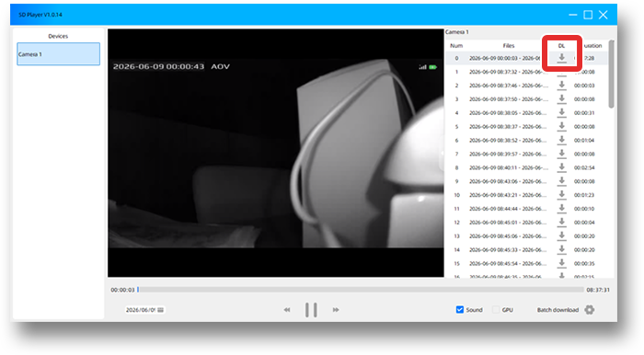Maximize the SD Player window
This screenshot has height=355, width=644.
(x=588, y=15)
